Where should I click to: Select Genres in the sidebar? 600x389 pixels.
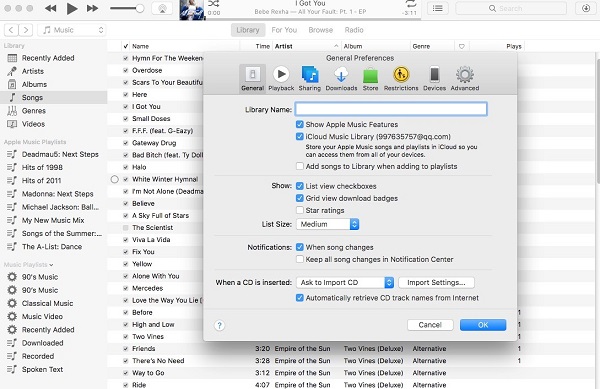[x=34, y=111]
